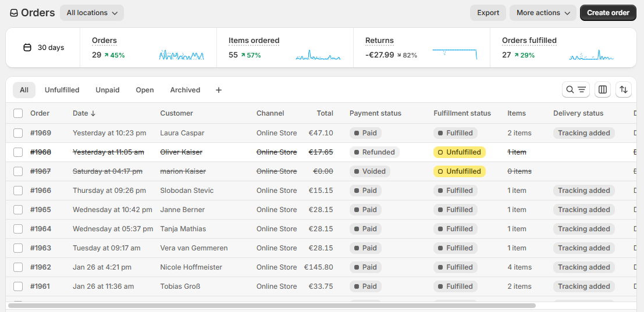Click the Customer column header

[177, 113]
